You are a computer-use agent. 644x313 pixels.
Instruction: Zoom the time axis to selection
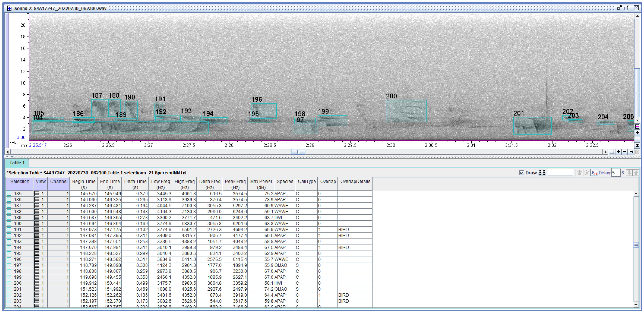[631, 152]
